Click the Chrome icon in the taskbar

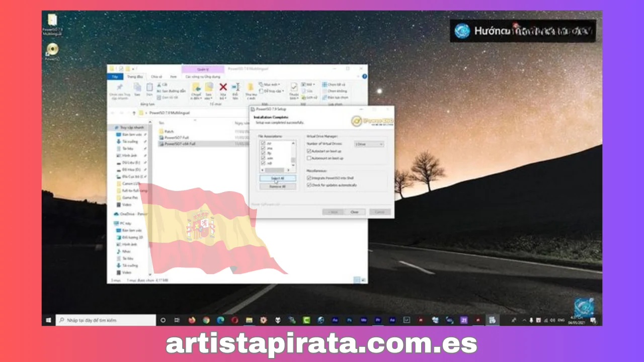pos(206,320)
